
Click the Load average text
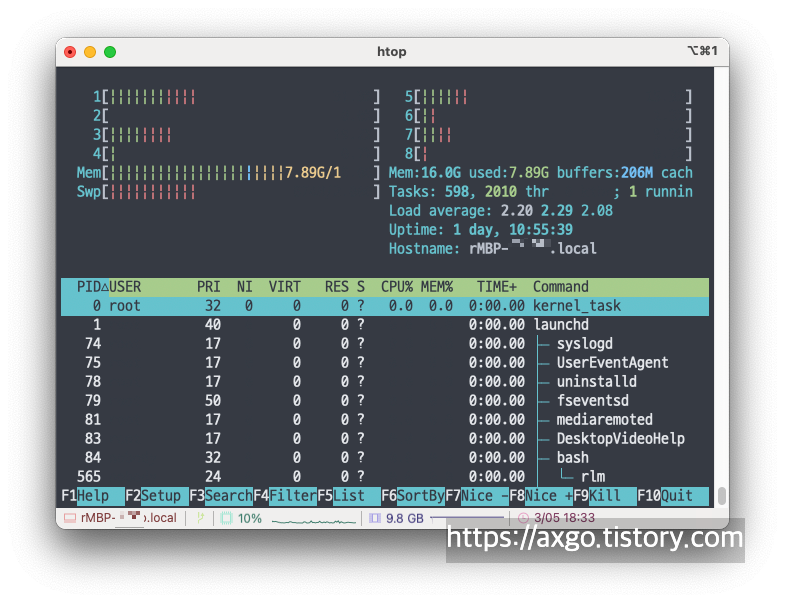click(x=501, y=211)
